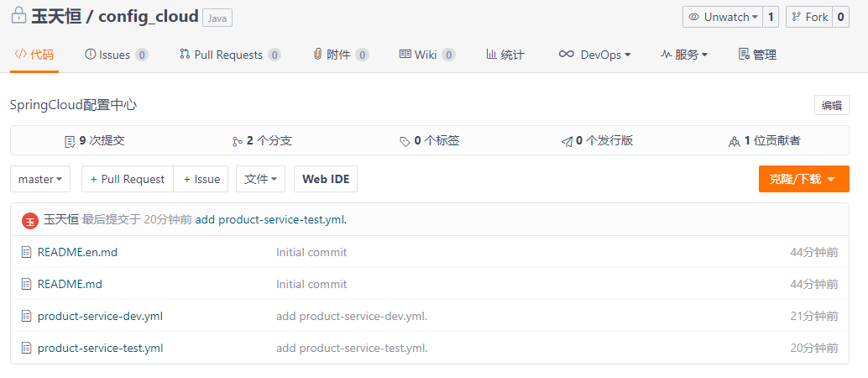This screenshot has width=868, height=378.
Task: Switch to the Pull Requests tab
Action: point(230,55)
